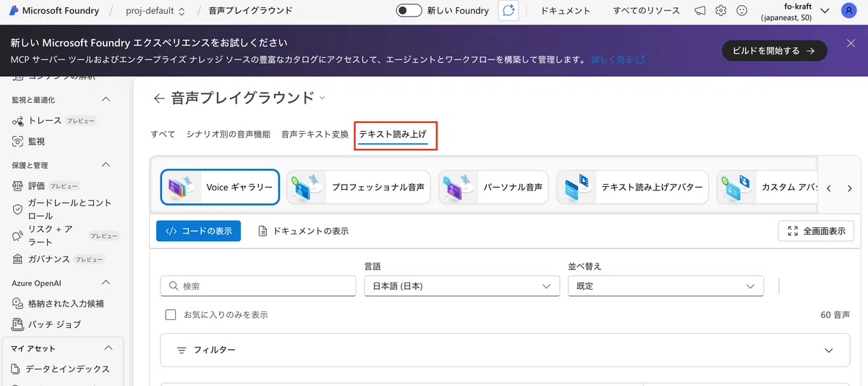
Task: Collapse the 保護と管理 section
Action: tap(106, 165)
